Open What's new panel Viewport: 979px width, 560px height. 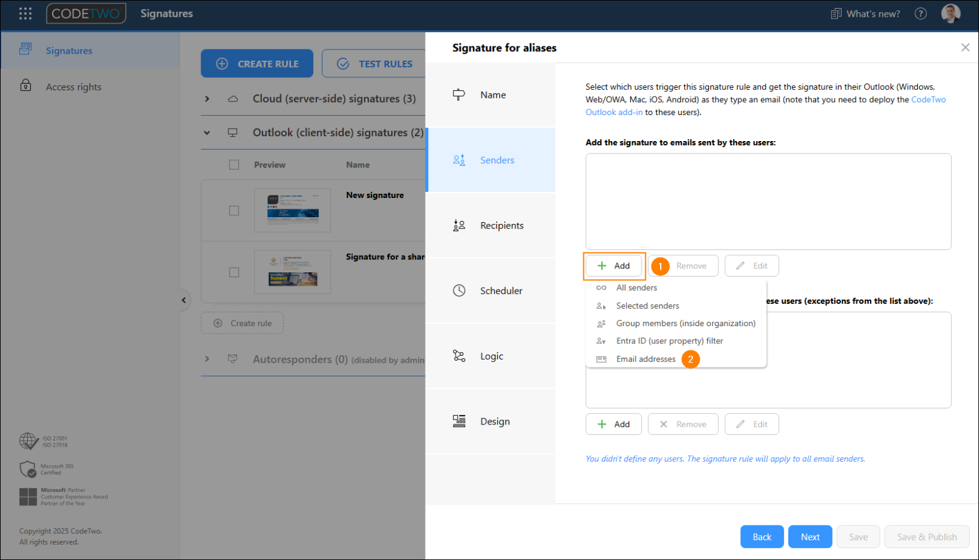[866, 14]
